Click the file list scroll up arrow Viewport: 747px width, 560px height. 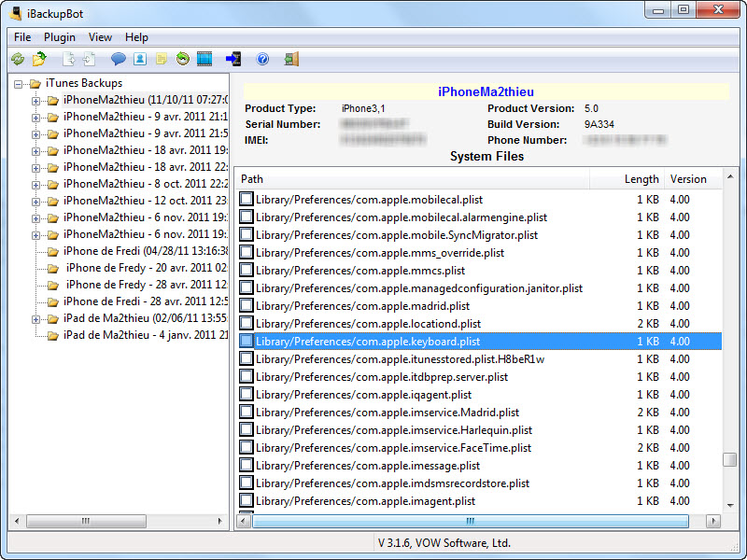(x=730, y=176)
